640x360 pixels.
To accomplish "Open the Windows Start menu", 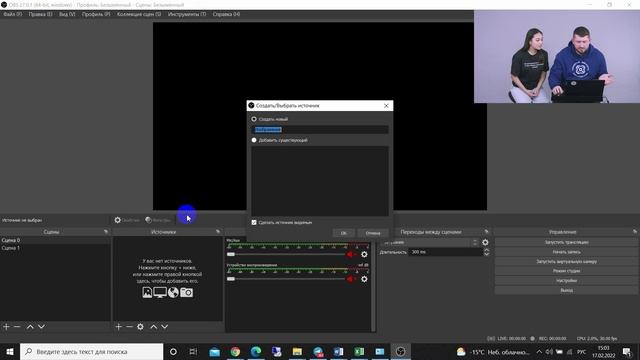I will [10, 351].
